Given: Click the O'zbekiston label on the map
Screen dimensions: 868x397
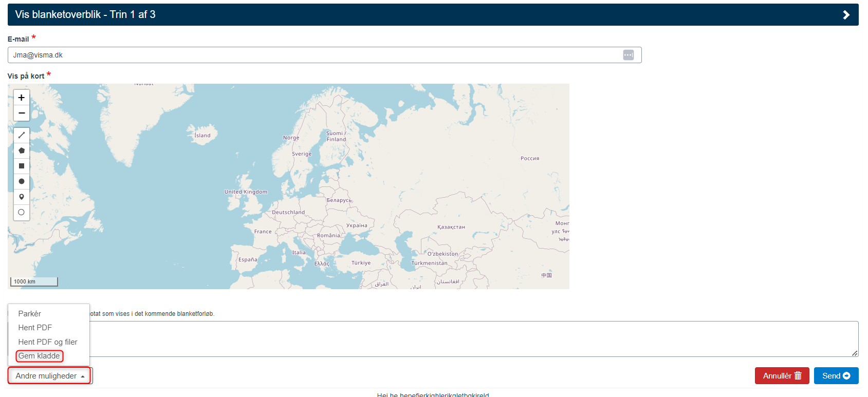Looking at the screenshot, I should (442, 254).
